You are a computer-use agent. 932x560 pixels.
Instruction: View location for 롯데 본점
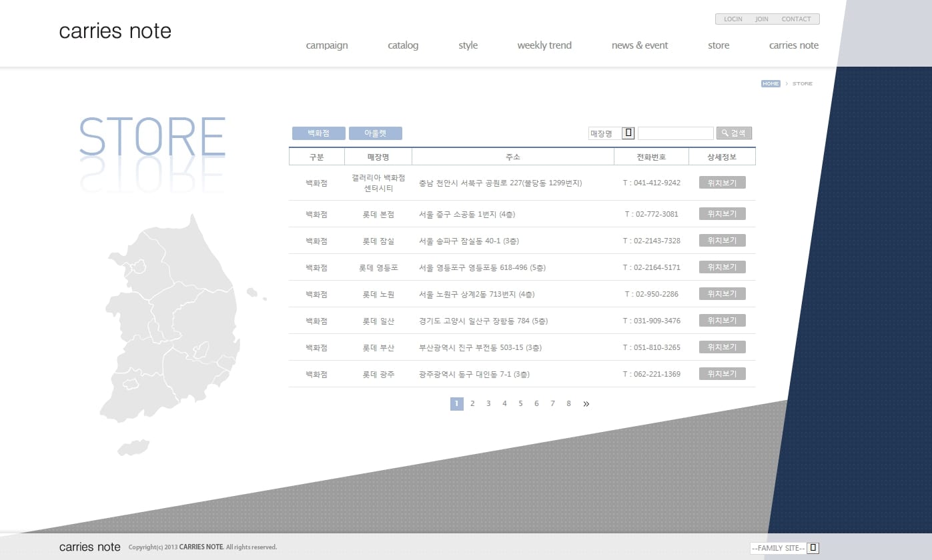coord(723,214)
